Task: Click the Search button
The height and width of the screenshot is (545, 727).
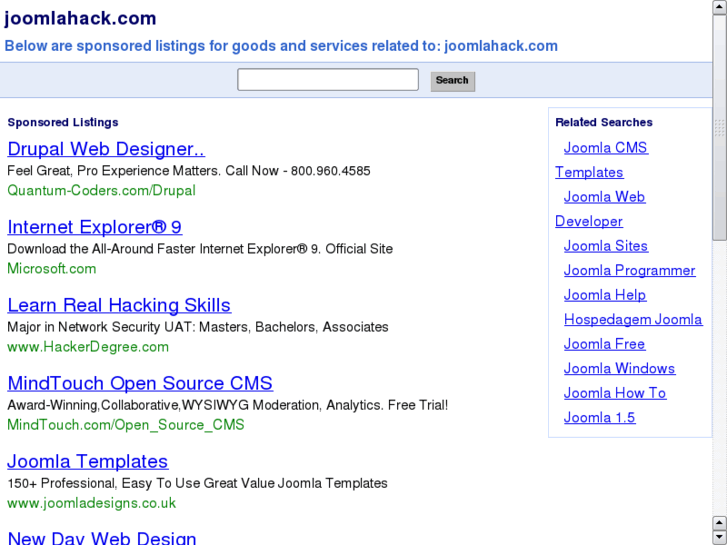Action: pos(453,81)
